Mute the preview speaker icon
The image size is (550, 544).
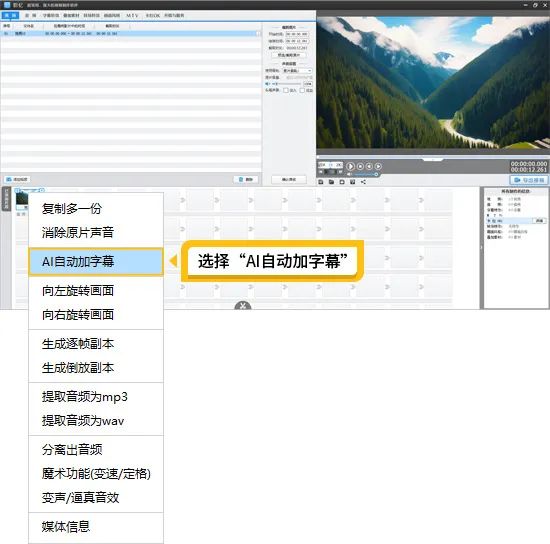[349, 174]
